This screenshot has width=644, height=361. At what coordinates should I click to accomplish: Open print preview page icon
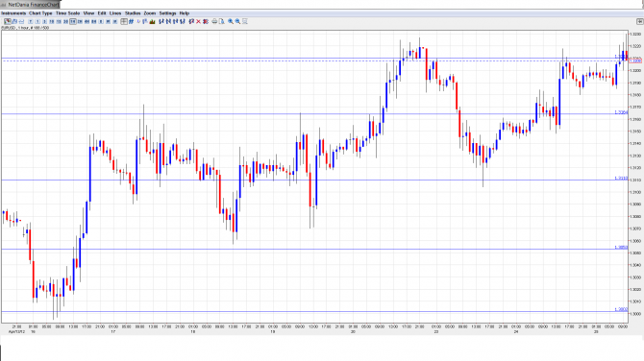click(221, 21)
